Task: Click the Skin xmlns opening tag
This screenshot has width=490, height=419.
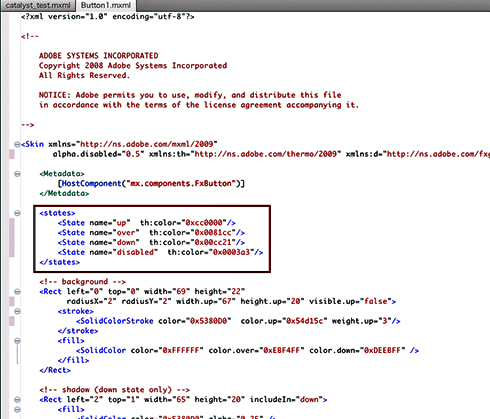Action: coord(119,144)
